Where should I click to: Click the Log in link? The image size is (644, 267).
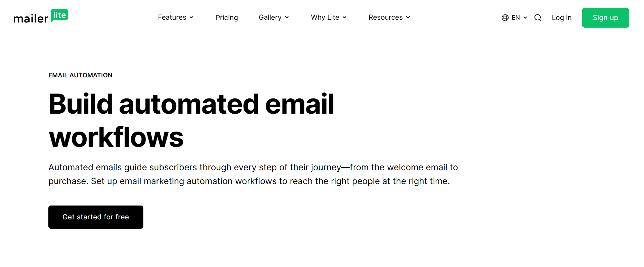pyautogui.click(x=561, y=17)
